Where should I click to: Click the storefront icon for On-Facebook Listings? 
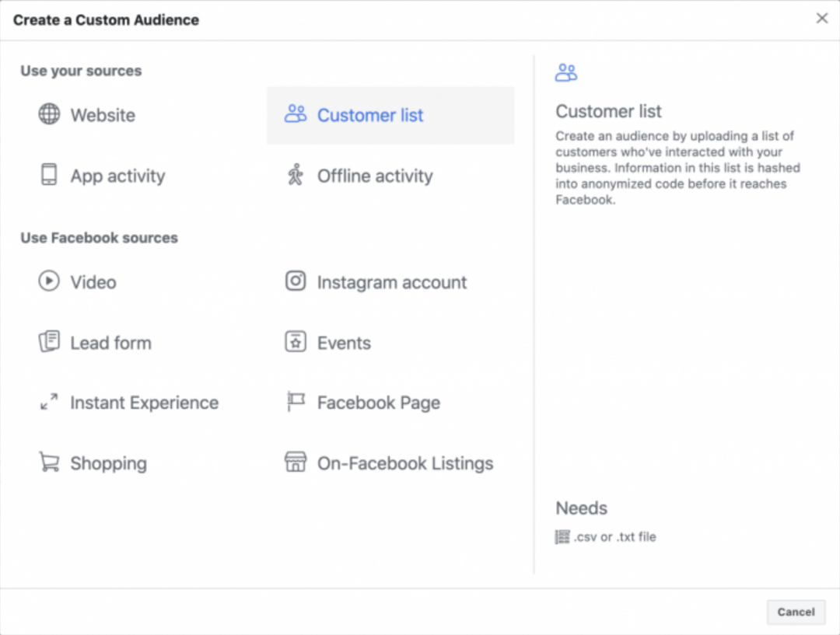point(296,462)
